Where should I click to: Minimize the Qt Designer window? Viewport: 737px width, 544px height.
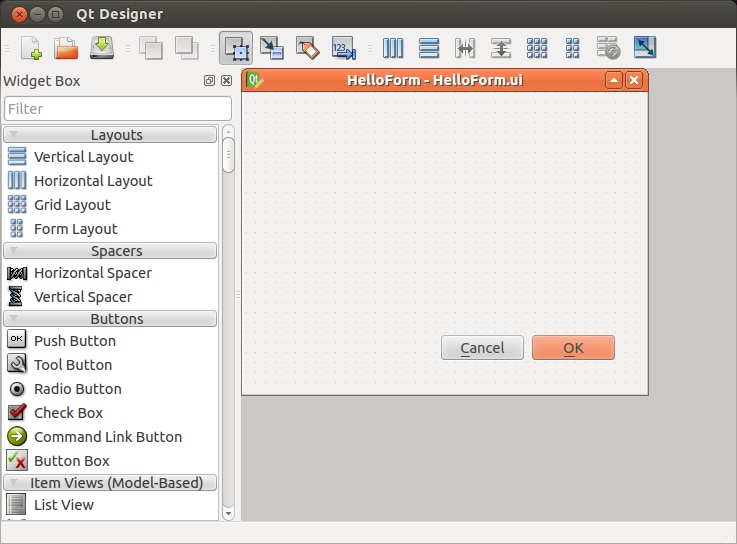click(x=38, y=15)
